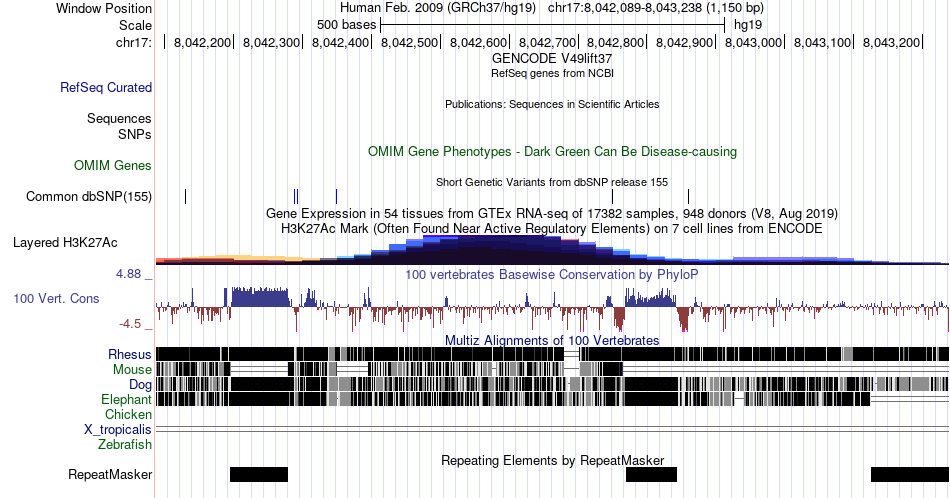Click the RefSeq genes from NCBI title

[x=552, y=73]
